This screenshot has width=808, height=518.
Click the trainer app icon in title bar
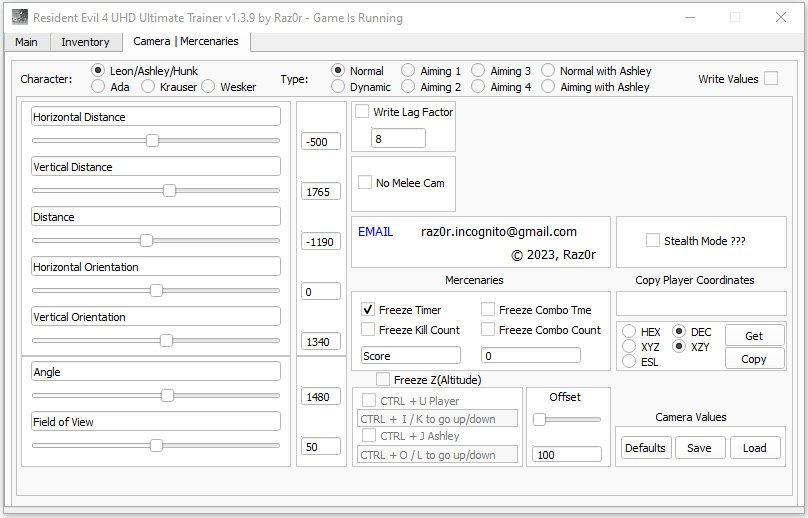(x=20, y=17)
